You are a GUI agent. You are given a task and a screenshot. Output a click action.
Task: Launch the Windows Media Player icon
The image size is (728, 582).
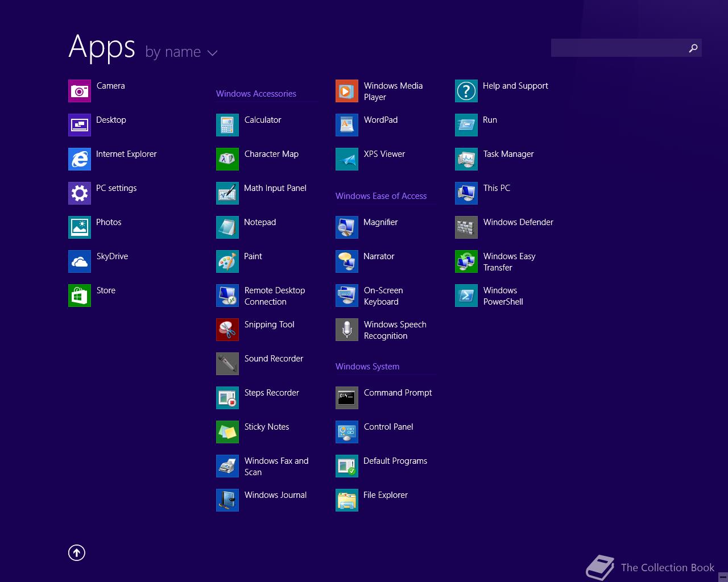pos(347,91)
